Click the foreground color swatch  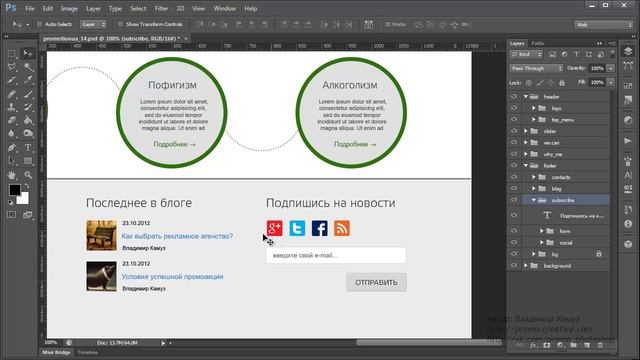(14, 189)
